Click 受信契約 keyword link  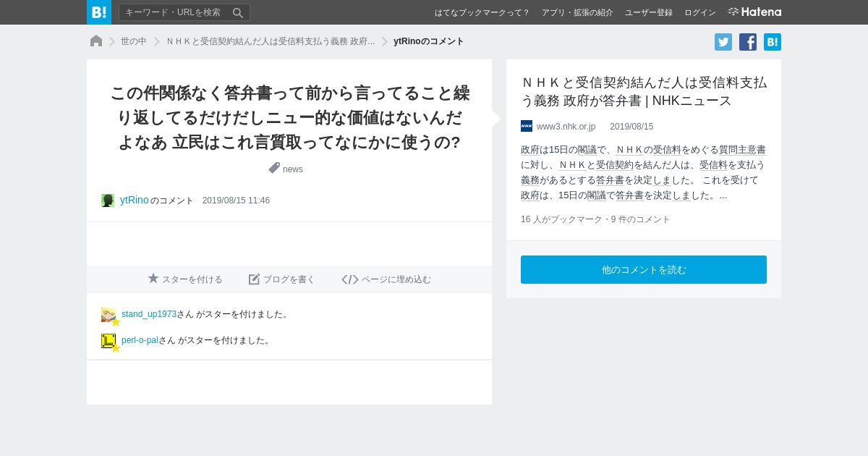click(x=615, y=165)
